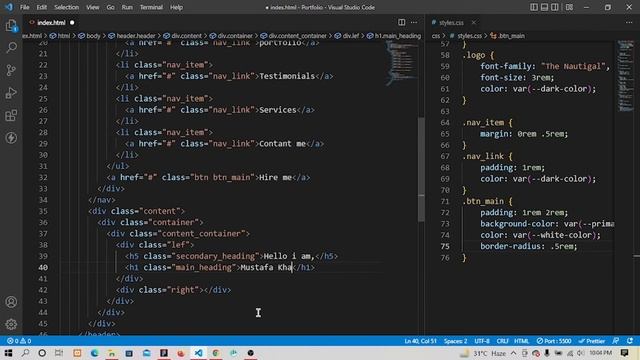
Task: Open Go menu
Action: coord(110,7)
